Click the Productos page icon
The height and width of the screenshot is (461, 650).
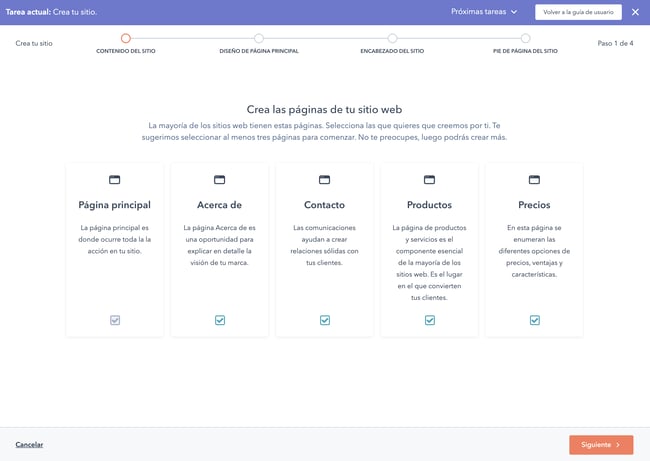tap(430, 180)
